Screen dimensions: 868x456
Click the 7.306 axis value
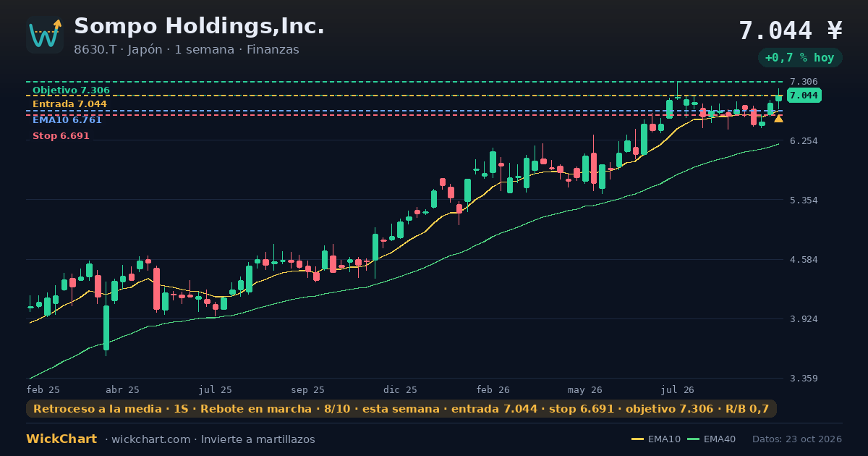(804, 82)
